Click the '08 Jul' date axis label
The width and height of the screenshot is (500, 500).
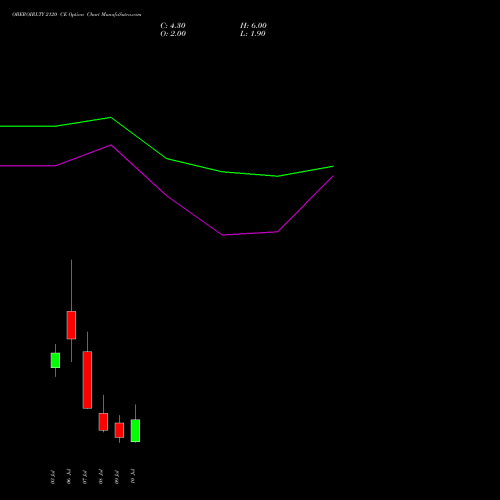click(x=101, y=477)
